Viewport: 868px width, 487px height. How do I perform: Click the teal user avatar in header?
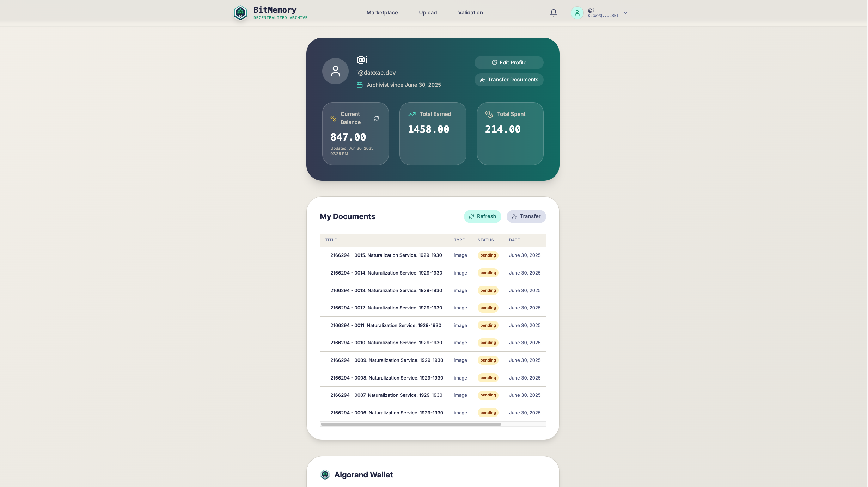(577, 13)
